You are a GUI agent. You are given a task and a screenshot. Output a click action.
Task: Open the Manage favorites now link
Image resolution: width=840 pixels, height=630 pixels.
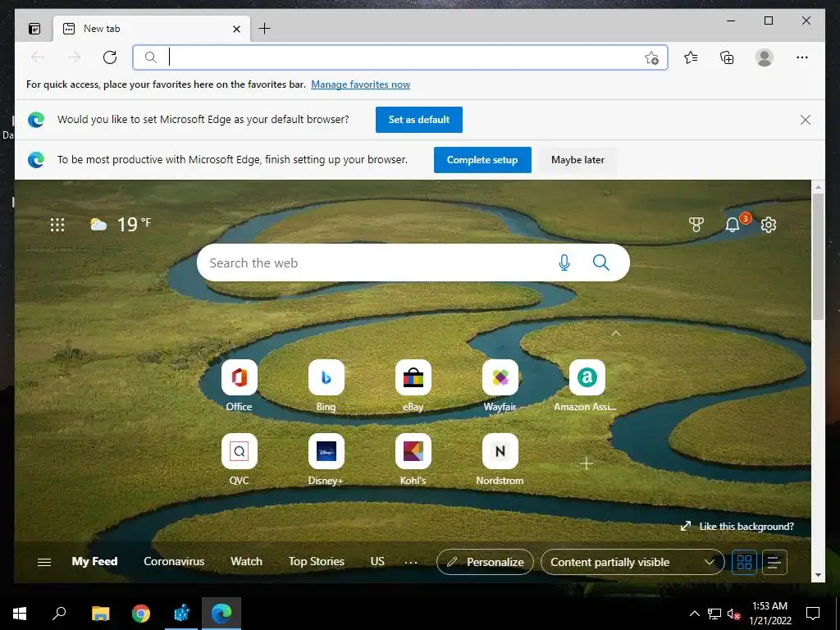tap(361, 84)
